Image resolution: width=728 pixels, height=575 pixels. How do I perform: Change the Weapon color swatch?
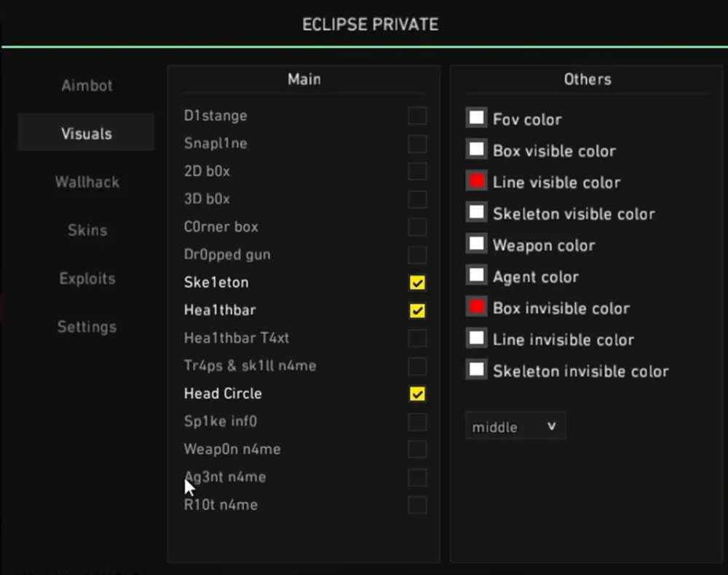(x=477, y=244)
